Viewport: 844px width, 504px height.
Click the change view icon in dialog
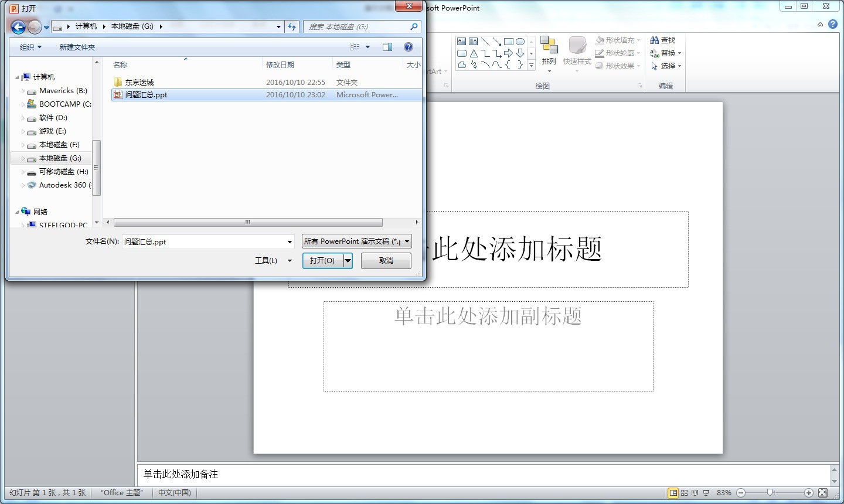coord(355,47)
